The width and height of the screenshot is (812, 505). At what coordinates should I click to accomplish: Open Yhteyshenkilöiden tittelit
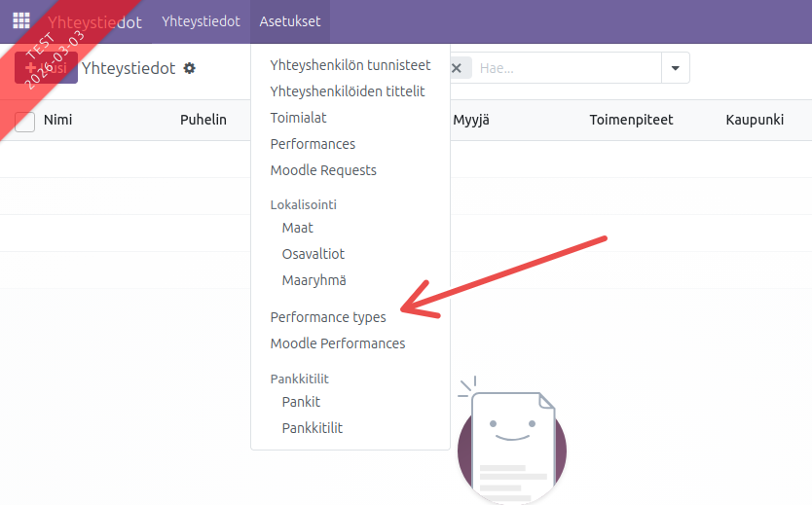tap(347, 91)
